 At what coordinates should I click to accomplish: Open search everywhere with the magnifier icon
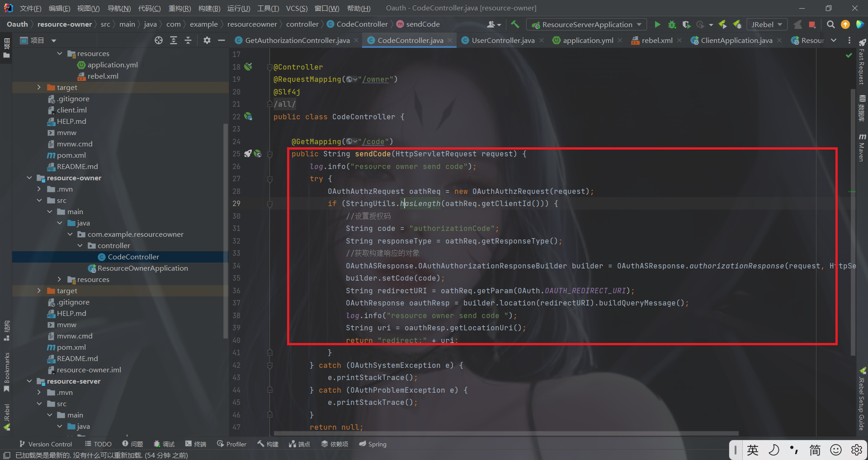[x=830, y=24]
